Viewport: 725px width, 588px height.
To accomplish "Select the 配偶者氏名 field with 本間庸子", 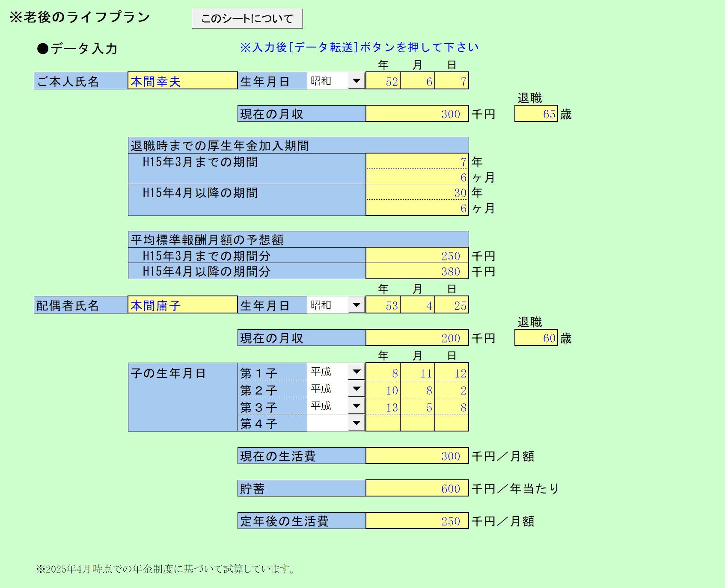I will click(x=183, y=305).
